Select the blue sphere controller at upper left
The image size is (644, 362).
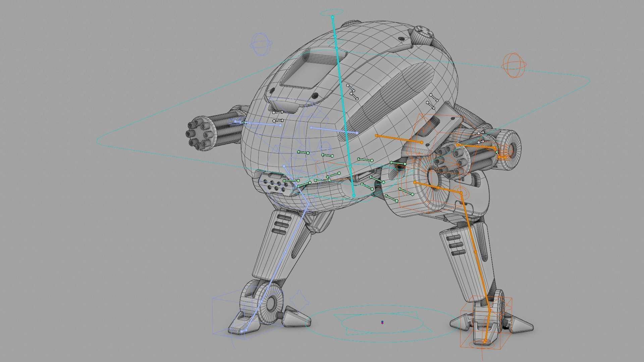(x=261, y=44)
